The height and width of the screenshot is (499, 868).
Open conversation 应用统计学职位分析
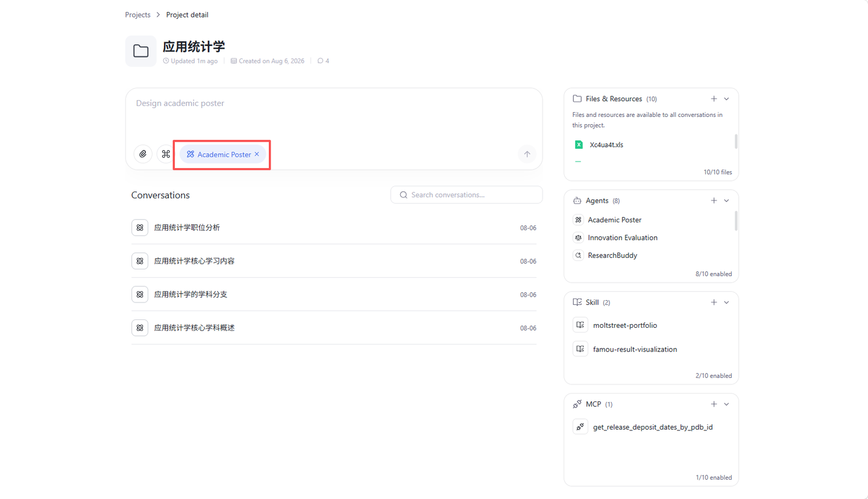click(334, 228)
